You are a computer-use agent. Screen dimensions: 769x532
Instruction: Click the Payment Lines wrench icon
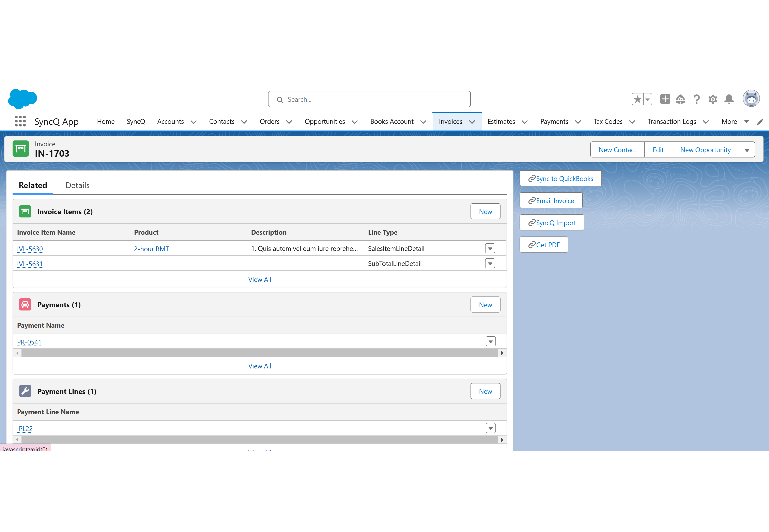tap(25, 391)
